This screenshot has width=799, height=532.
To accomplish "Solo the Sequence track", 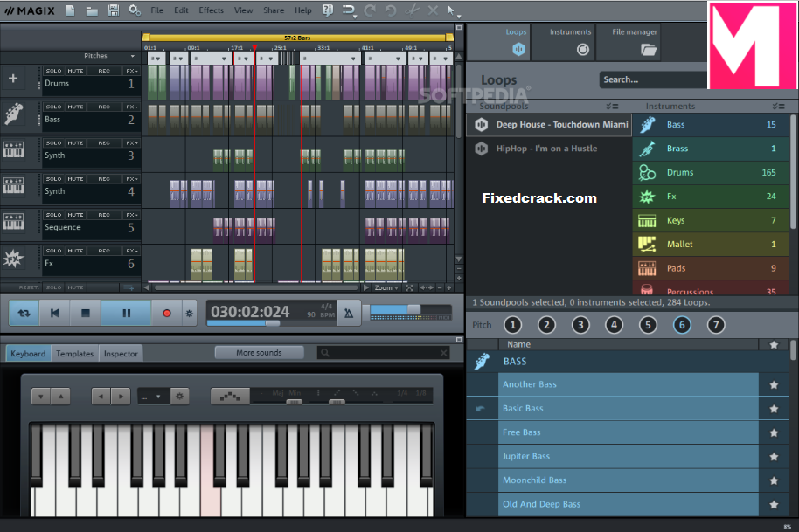I will [53, 215].
